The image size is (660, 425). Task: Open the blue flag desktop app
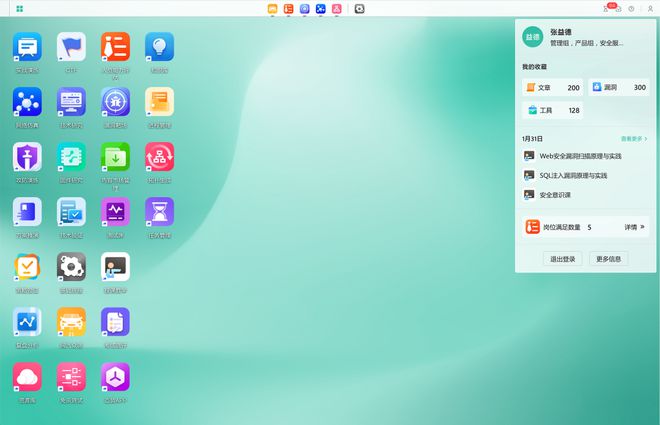coord(71,47)
